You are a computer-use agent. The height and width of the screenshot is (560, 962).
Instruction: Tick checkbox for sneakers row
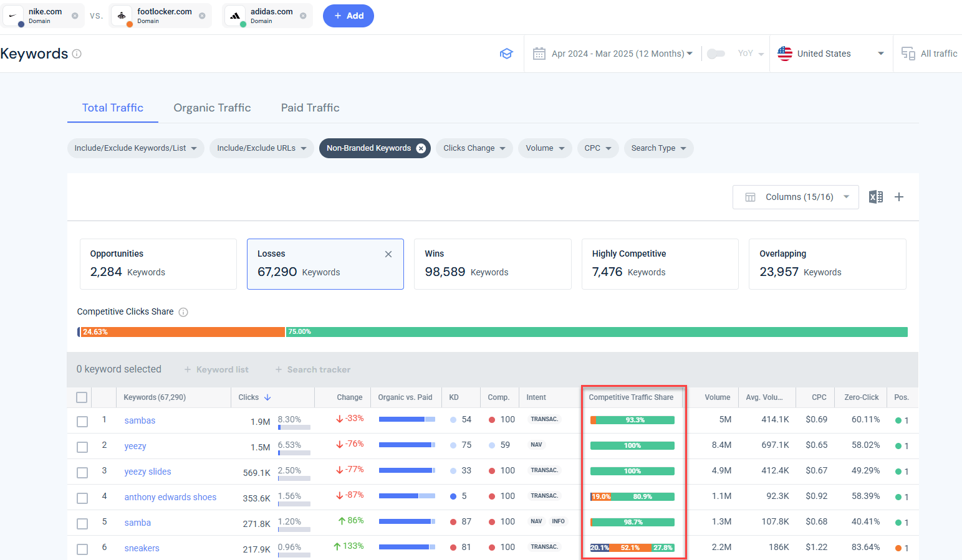point(82,549)
